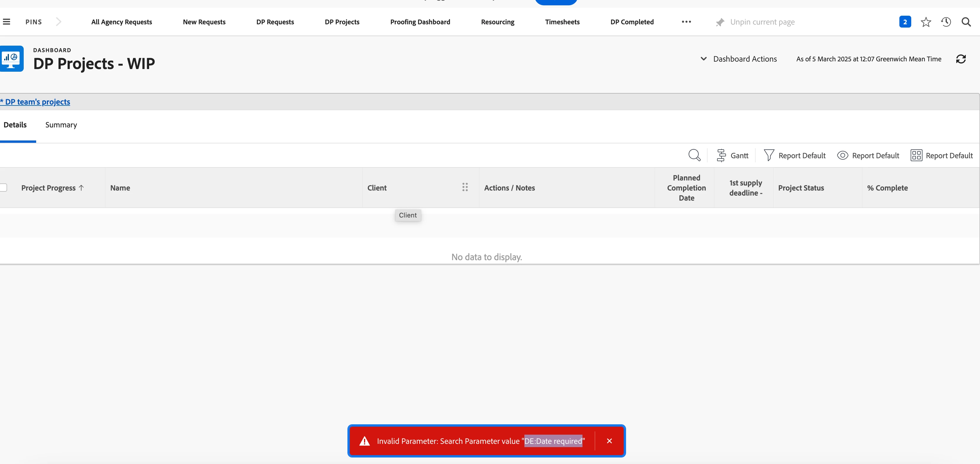Switch to the Summary tab
Viewport: 980px width, 464px height.
pyautogui.click(x=61, y=125)
